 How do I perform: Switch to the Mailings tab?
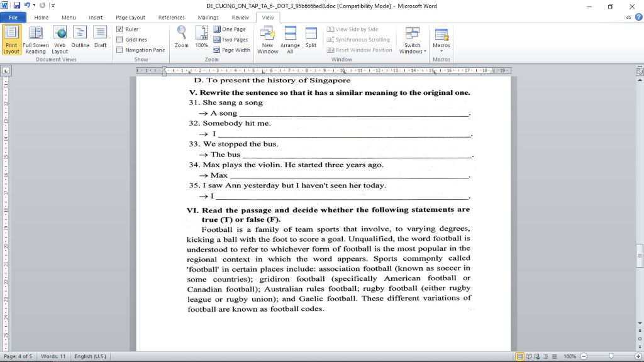(208, 18)
